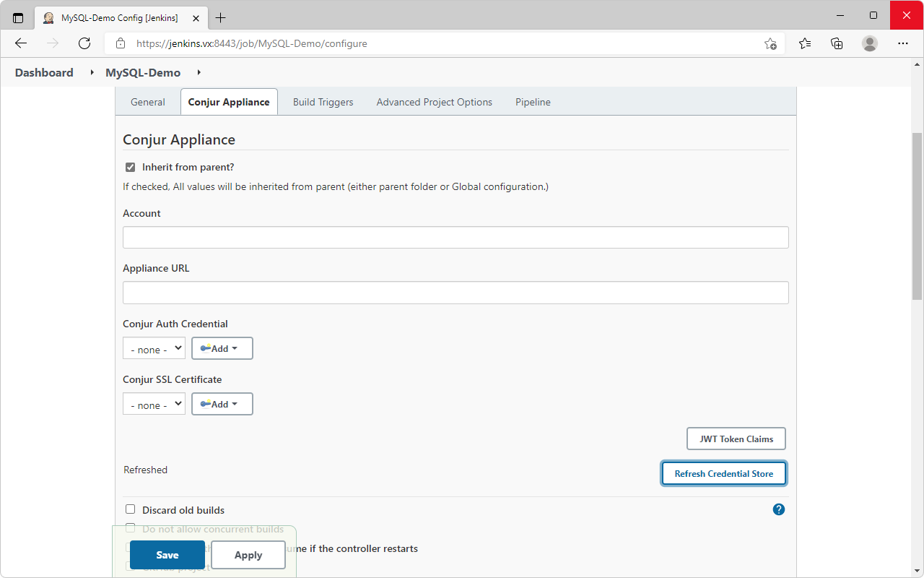The height and width of the screenshot is (578, 924).
Task: Click into the Appliance URL field
Action: (x=456, y=293)
